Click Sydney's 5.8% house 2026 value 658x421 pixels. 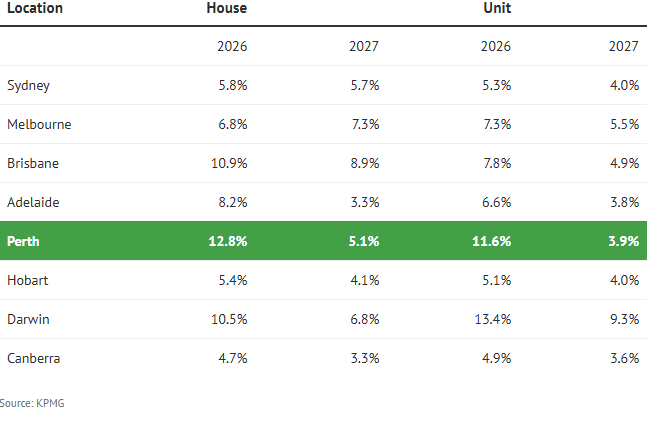232,86
